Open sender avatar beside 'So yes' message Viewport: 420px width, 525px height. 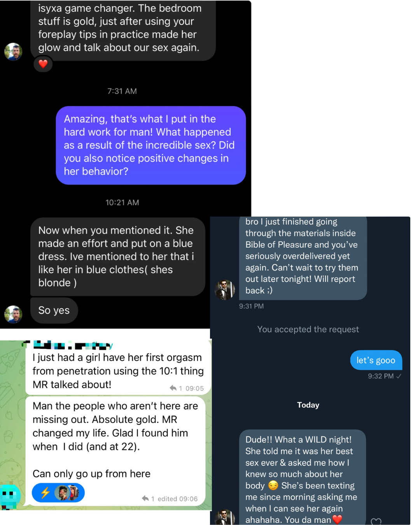(14, 314)
